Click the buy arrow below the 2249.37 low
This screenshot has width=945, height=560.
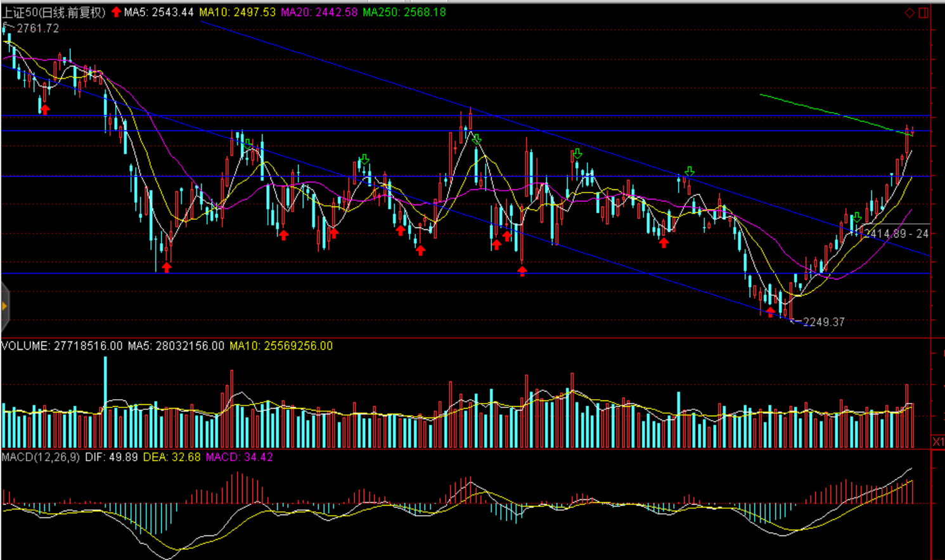[770, 312]
